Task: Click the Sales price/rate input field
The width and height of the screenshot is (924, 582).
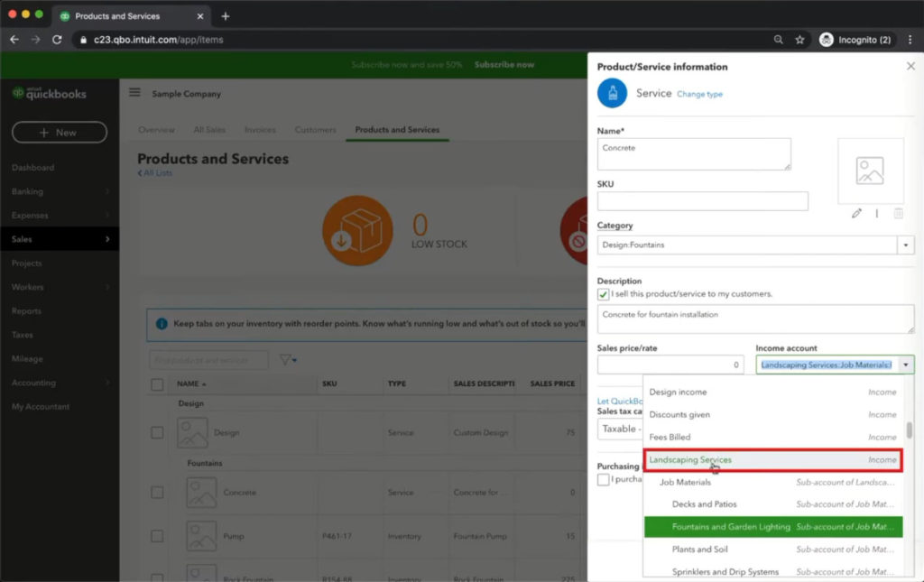Action: [x=670, y=365]
